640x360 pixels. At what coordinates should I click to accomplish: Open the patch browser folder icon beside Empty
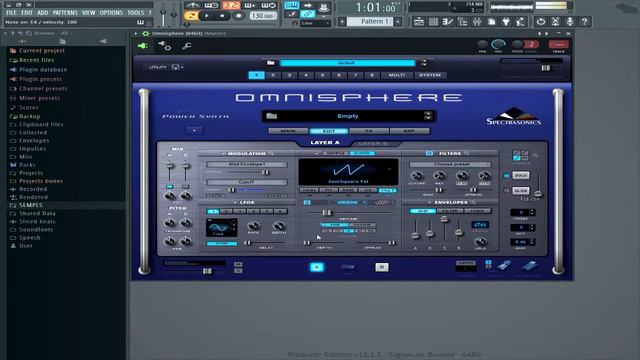coord(271,116)
